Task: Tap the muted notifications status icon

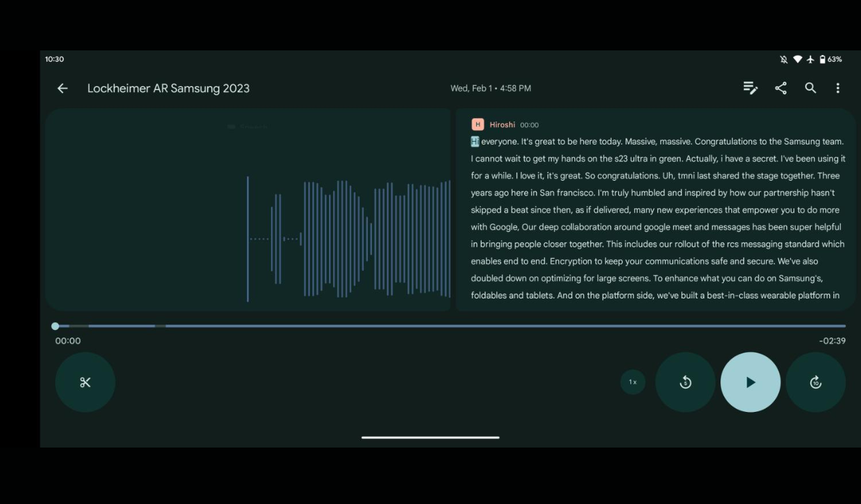Action: 784,59
